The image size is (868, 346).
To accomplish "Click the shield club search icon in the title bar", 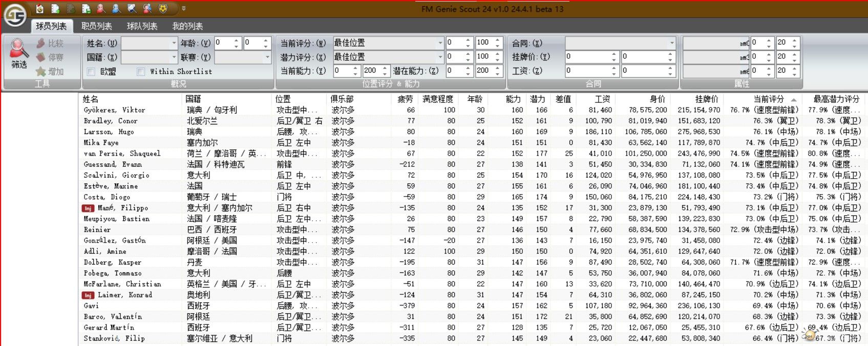I will click(x=132, y=9).
